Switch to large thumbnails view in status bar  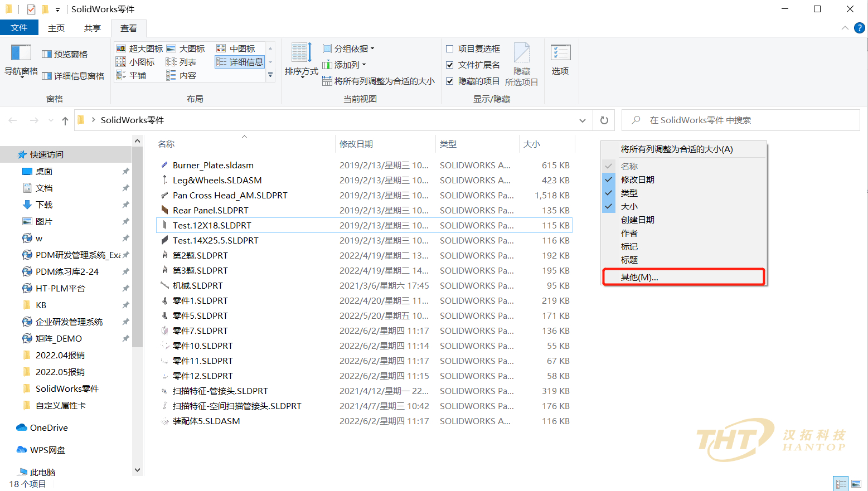coord(856,484)
